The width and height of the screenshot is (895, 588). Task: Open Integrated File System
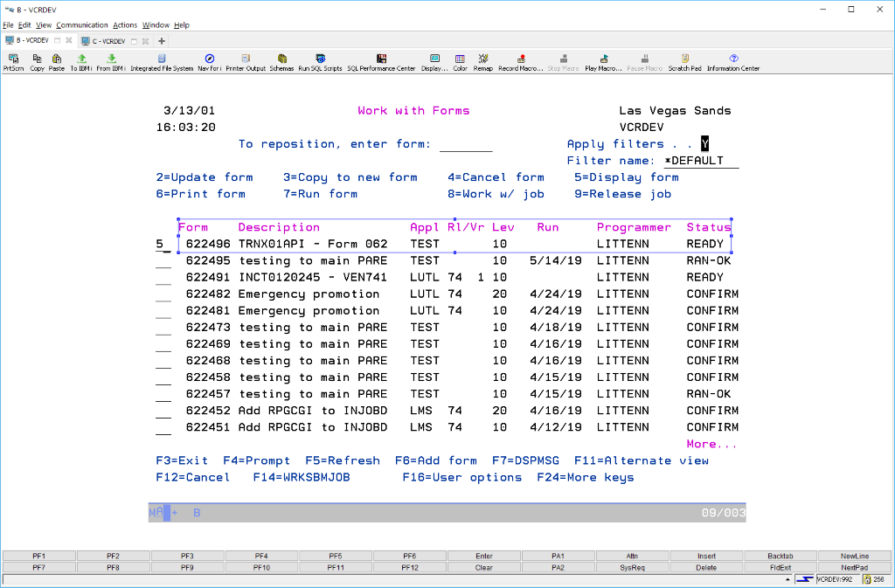pyautogui.click(x=162, y=62)
